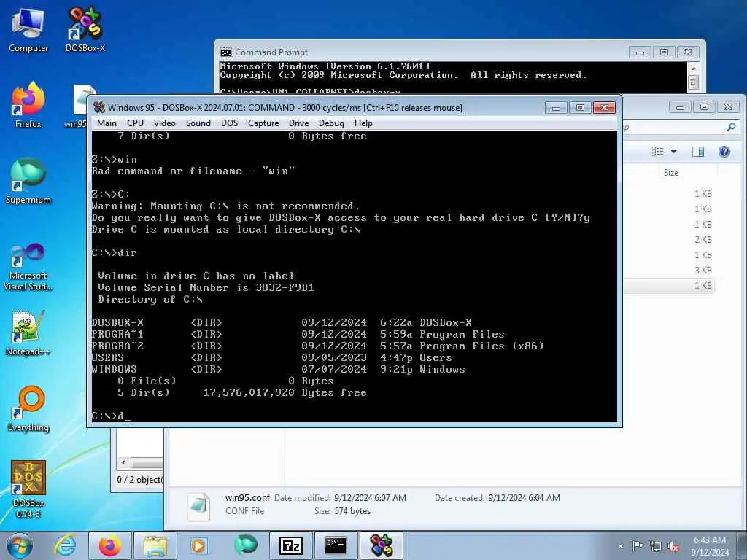Click the 574 bytes size value

pyautogui.click(x=352, y=511)
